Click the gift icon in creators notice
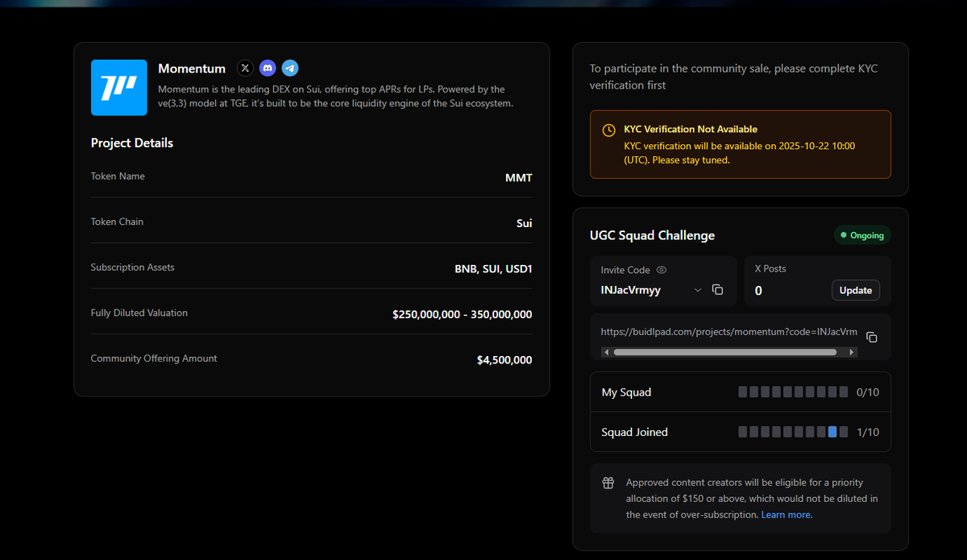This screenshot has width=967, height=560. (x=608, y=483)
